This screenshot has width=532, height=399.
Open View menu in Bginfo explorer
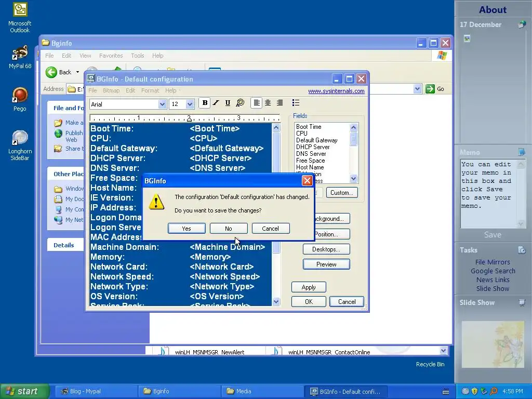click(x=85, y=56)
